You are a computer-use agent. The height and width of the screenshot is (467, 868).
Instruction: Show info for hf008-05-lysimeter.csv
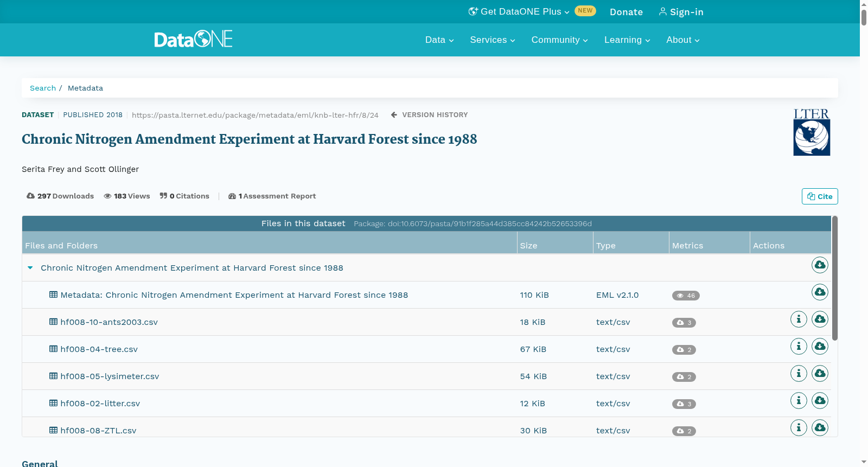pyautogui.click(x=799, y=374)
